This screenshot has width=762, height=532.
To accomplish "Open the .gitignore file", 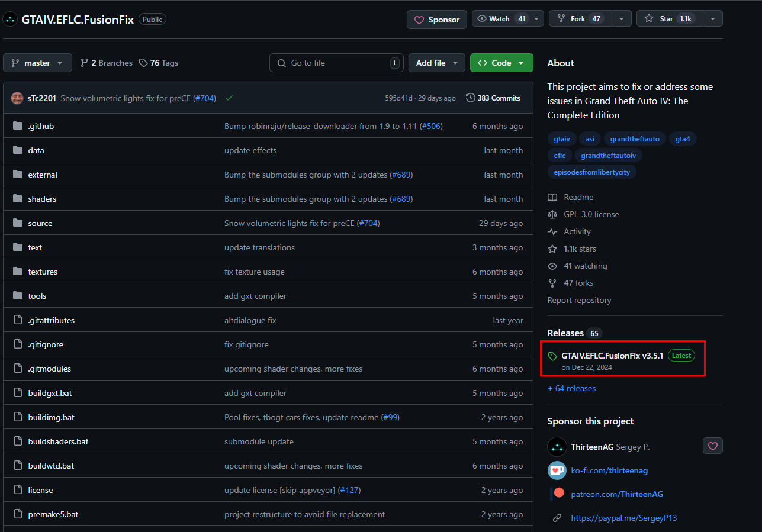I will tap(46, 344).
